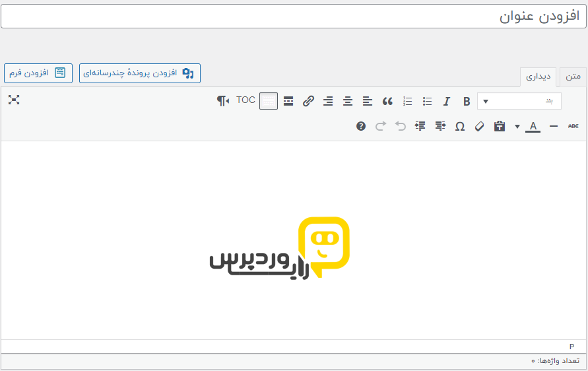Open keyboard shortcuts help
The height and width of the screenshot is (371, 588).
[x=361, y=127]
